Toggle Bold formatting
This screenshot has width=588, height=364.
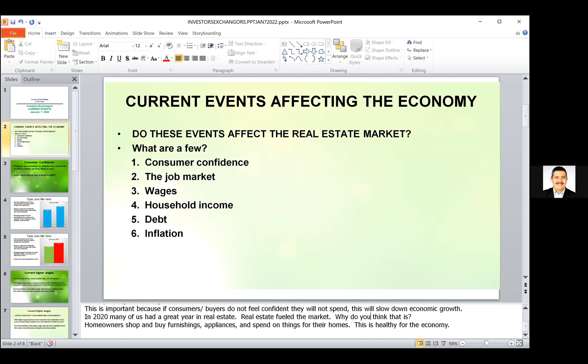pos(103,58)
